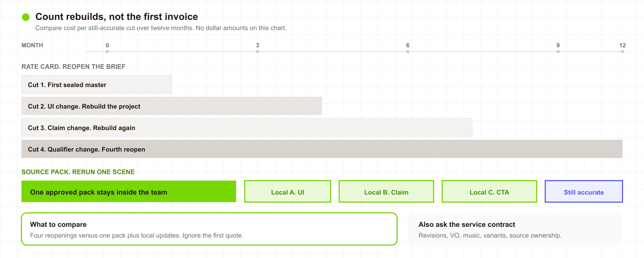Click the Source Pack section heading
Viewport: 644px width, 258px height.
pyautogui.click(x=78, y=172)
